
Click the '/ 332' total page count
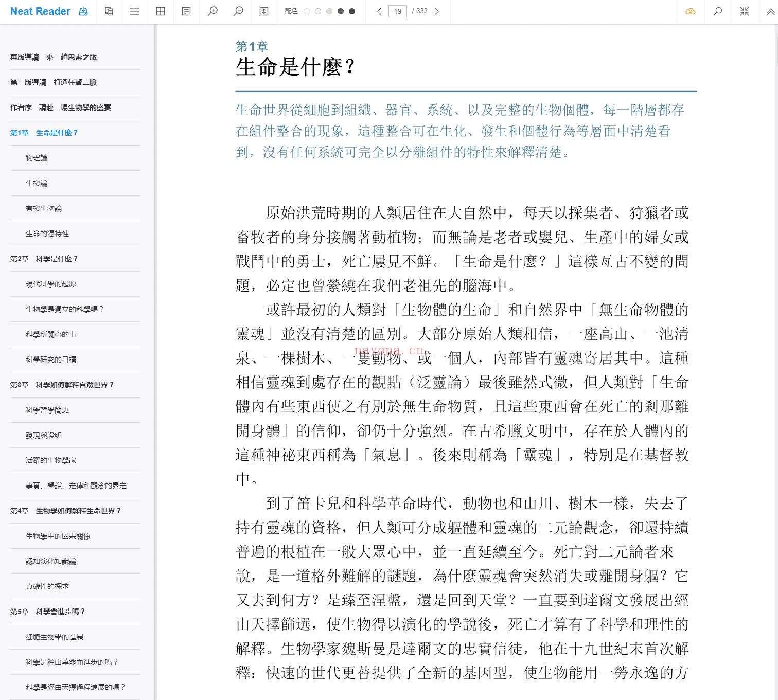(420, 11)
